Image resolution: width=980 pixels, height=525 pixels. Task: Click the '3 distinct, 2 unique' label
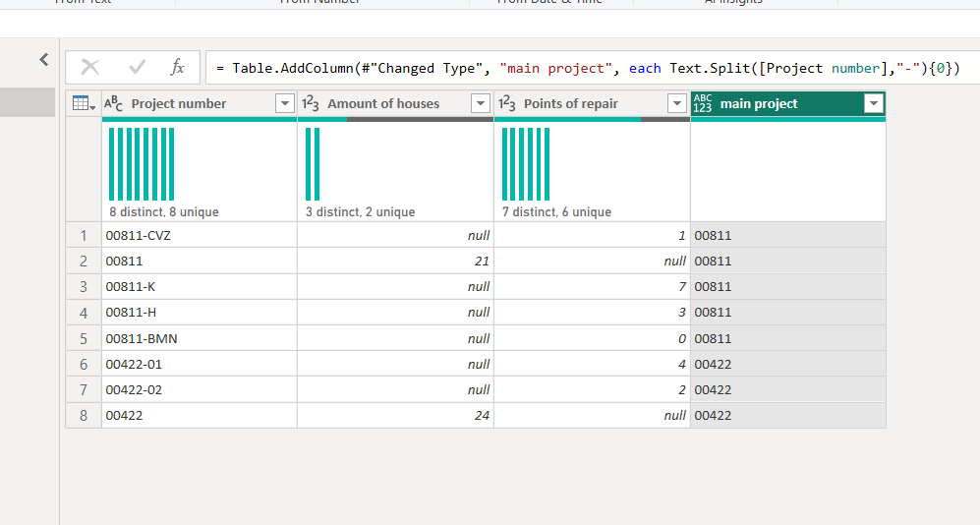(x=360, y=212)
